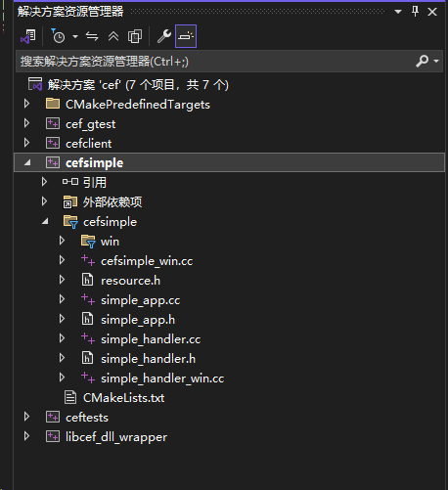Open search options dropdown arrow
This screenshot has height=490, width=448.
tap(436, 61)
